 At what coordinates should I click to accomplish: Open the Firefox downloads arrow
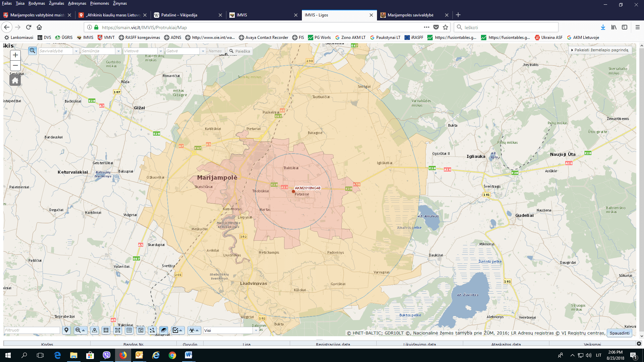603,27
